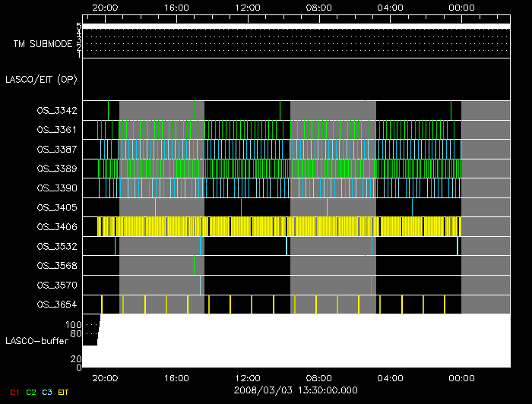Click the red C1 legend label

click(13, 393)
